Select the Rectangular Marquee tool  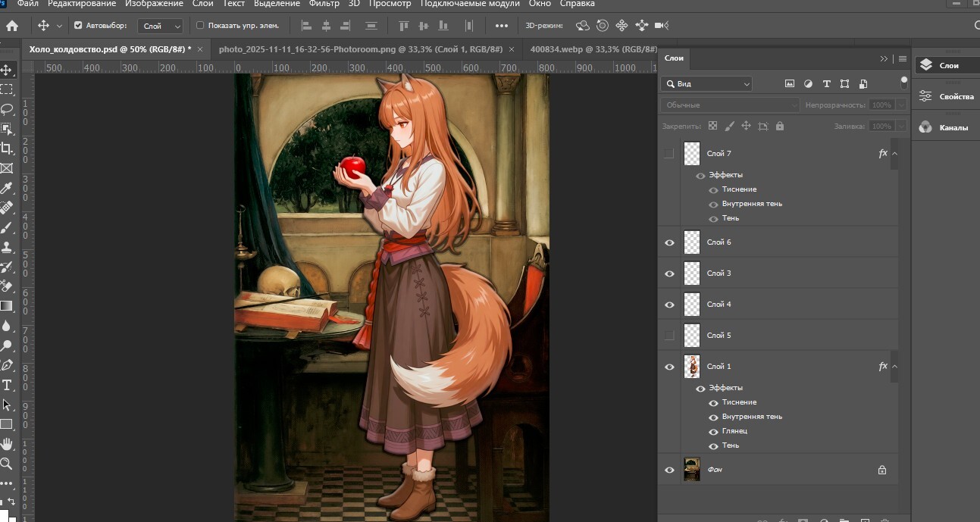coord(6,89)
